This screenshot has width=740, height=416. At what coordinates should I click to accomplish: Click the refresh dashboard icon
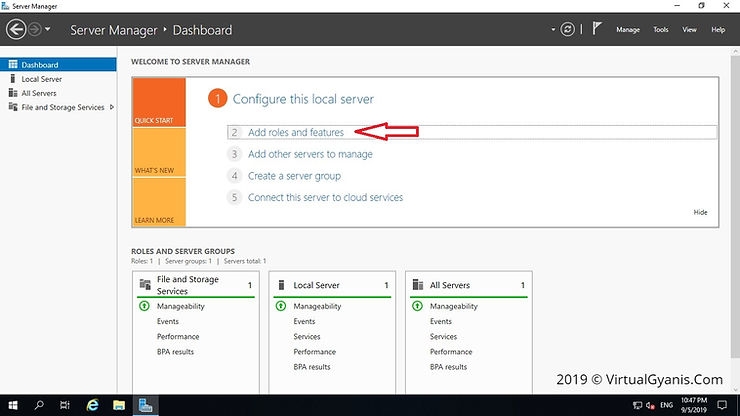coord(568,30)
